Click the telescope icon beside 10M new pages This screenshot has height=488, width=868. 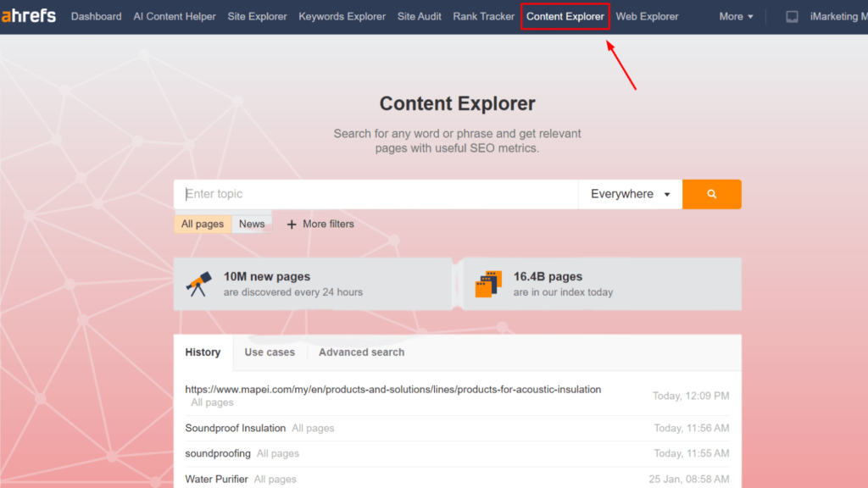pyautogui.click(x=198, y=284)
